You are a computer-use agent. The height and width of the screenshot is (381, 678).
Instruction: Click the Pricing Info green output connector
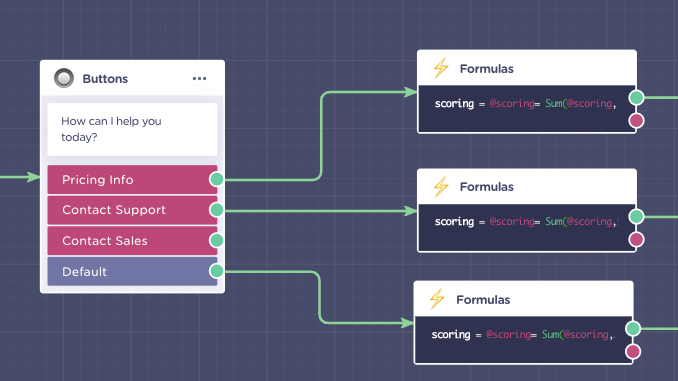click(x=216, y=179)
